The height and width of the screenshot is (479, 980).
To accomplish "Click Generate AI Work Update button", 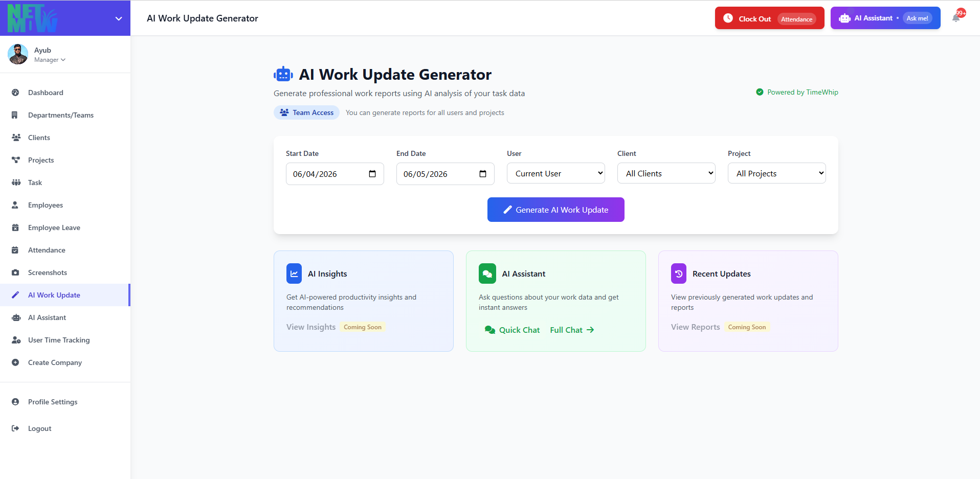I will [556, 210].
